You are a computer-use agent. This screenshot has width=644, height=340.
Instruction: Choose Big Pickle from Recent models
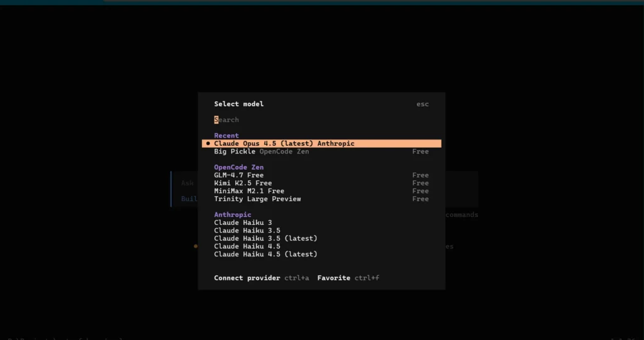tap(235, 151)
